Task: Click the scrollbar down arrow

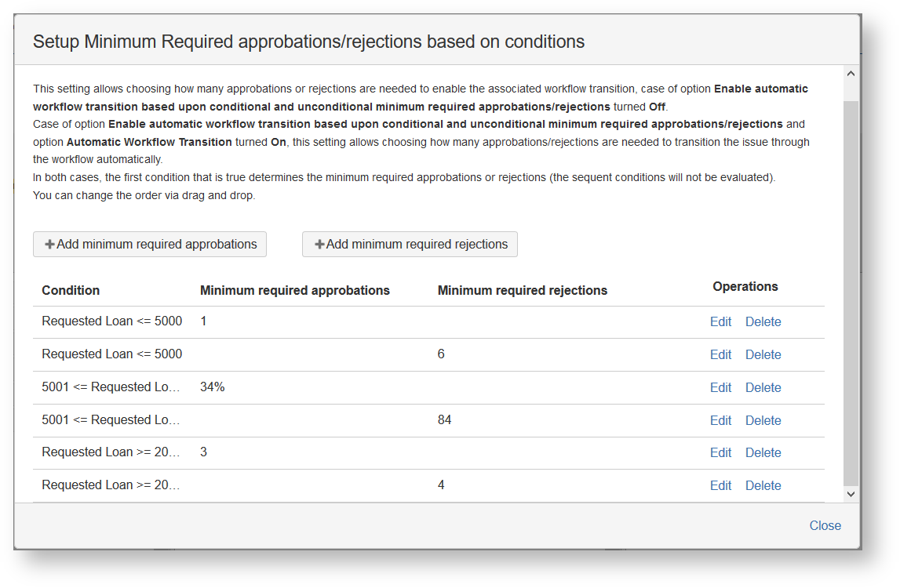Action: click(x=851, y=494)
